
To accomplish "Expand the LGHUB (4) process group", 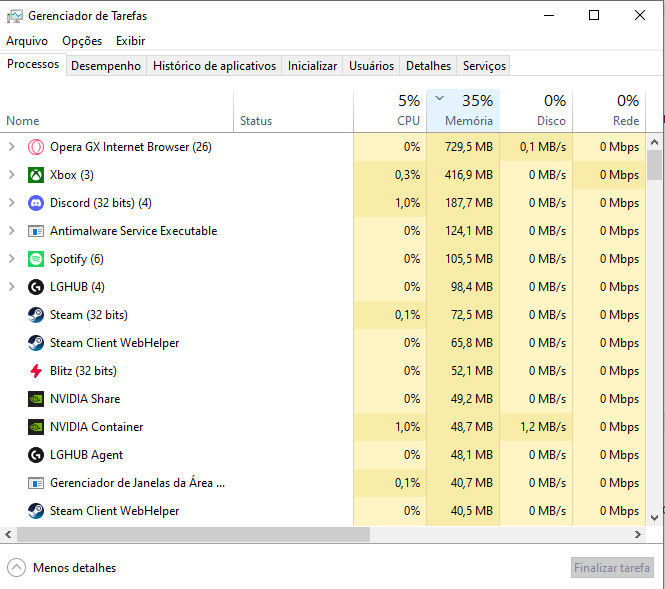I will [x=12, y=287].
